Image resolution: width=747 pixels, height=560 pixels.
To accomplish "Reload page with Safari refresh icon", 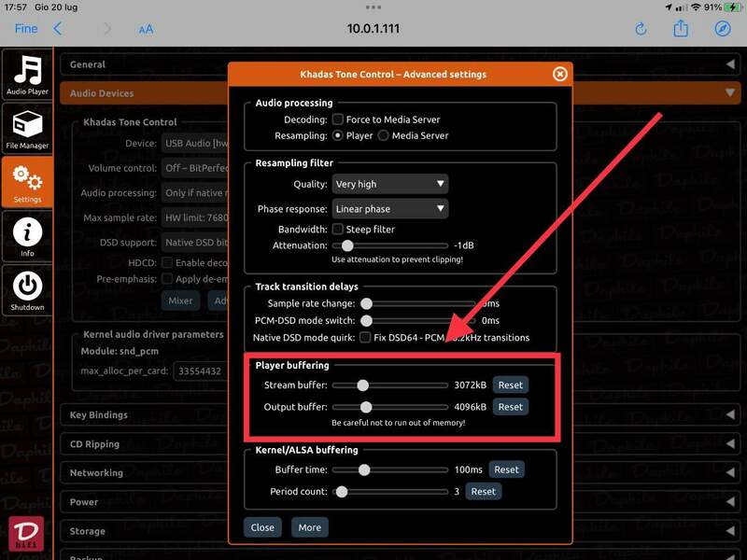I will click(641, 29).
